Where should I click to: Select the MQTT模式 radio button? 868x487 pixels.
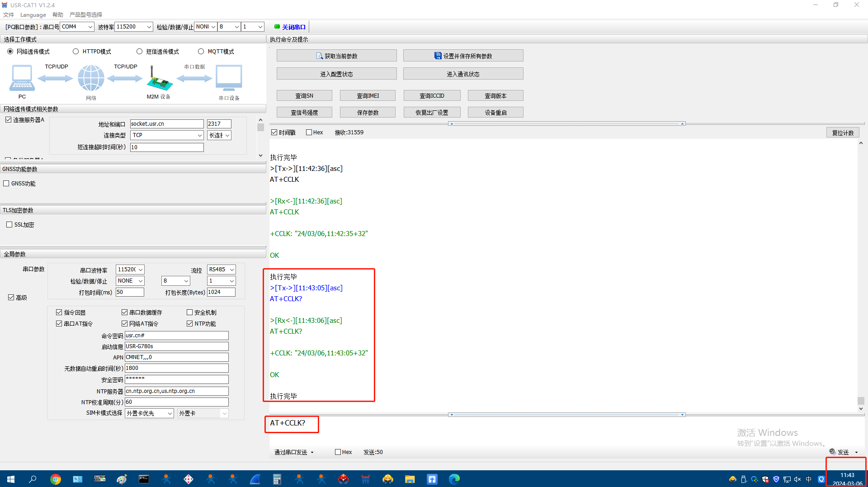coord(201,52)
